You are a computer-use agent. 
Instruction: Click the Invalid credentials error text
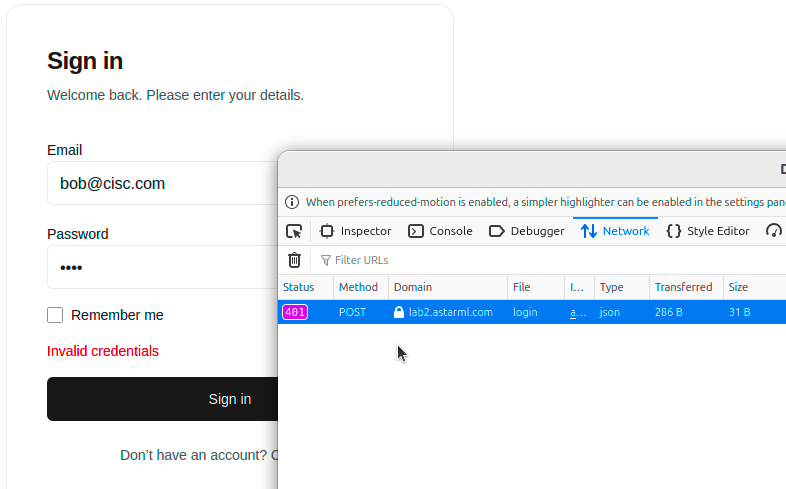(x=103, y=351)
